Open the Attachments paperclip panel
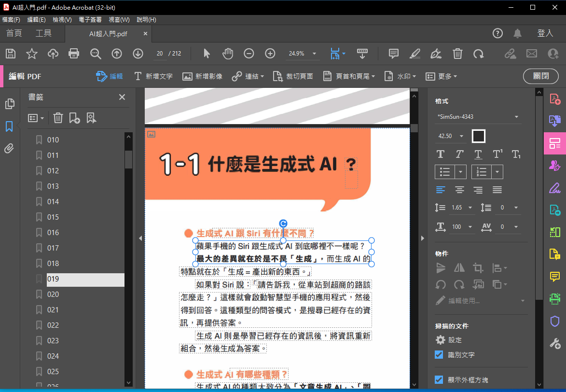This screenshot has width=566, height=392. pyautogui.click(x=9, y=148)
